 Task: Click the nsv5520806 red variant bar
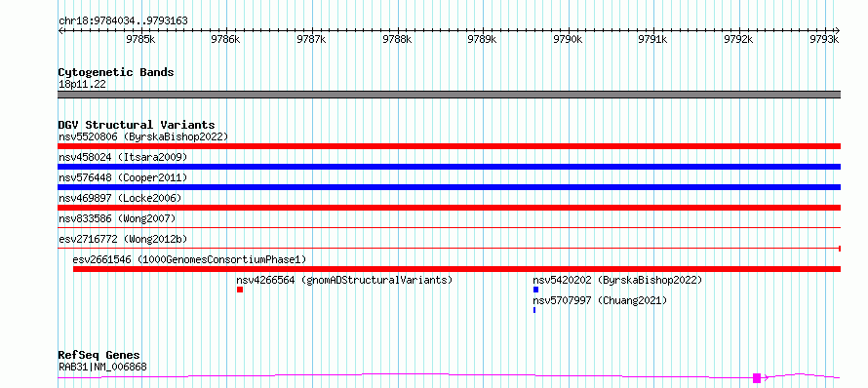coord(449,146)
